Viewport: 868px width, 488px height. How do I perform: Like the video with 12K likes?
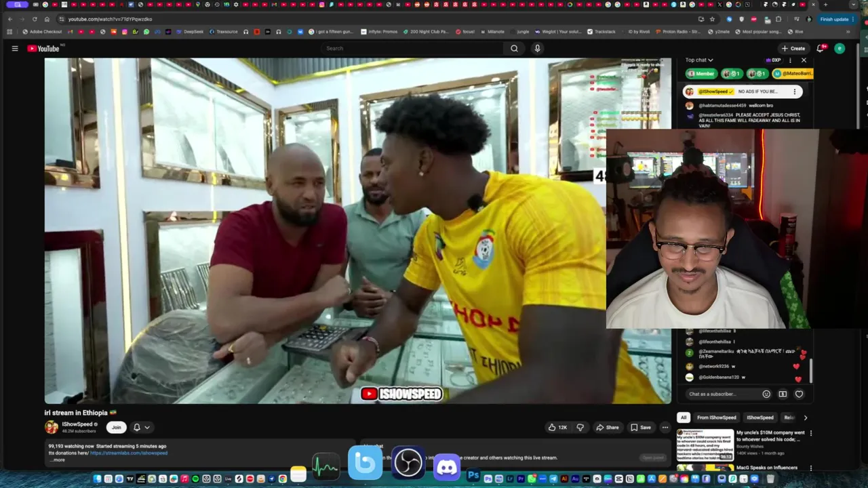[x=557, y=427]
